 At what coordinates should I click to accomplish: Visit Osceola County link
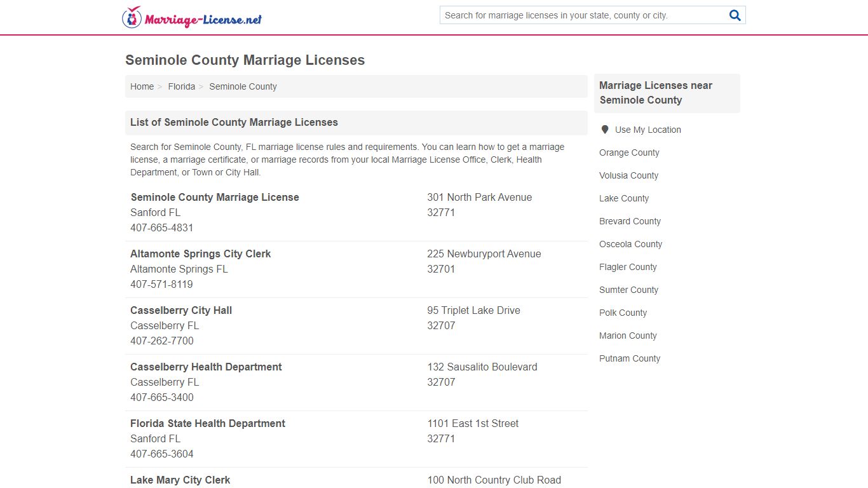pyautogui.click(x=630, y=244)
